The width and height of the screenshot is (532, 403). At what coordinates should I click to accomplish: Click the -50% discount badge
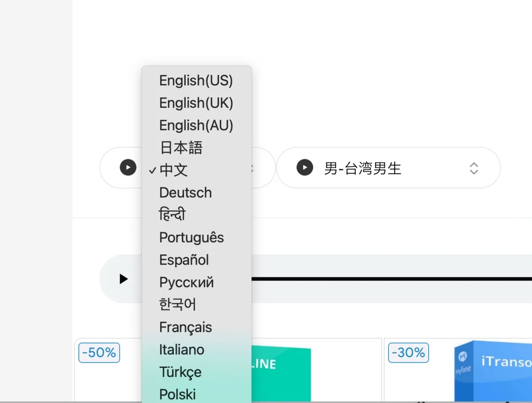coord(99,353)
